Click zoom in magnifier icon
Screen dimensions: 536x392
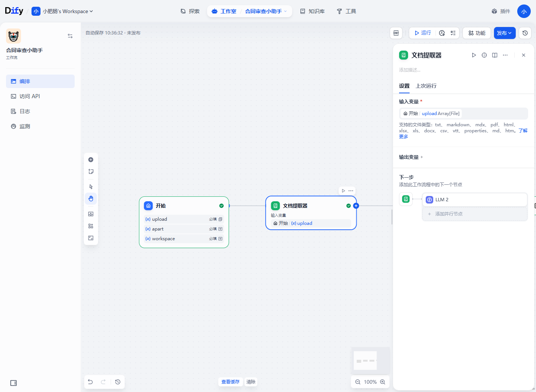[x=383, y=382]
